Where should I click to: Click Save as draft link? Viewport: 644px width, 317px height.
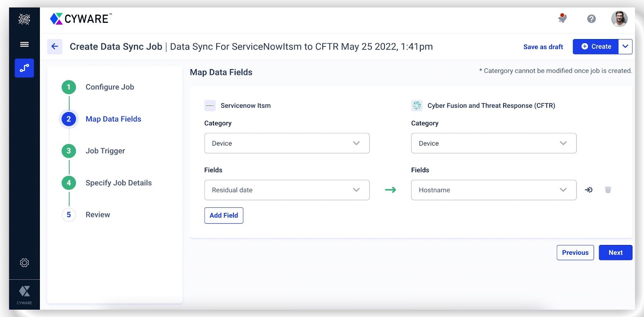tap(543, 47)
